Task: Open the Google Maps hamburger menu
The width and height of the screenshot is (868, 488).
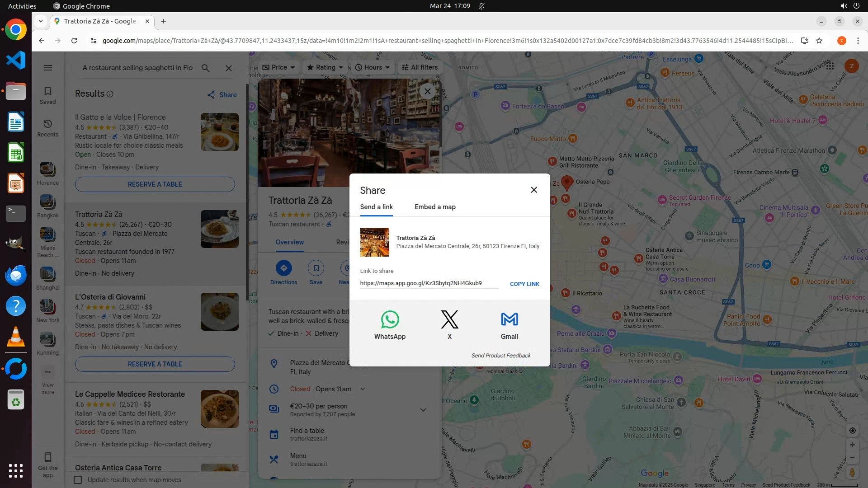Action: 47,68
